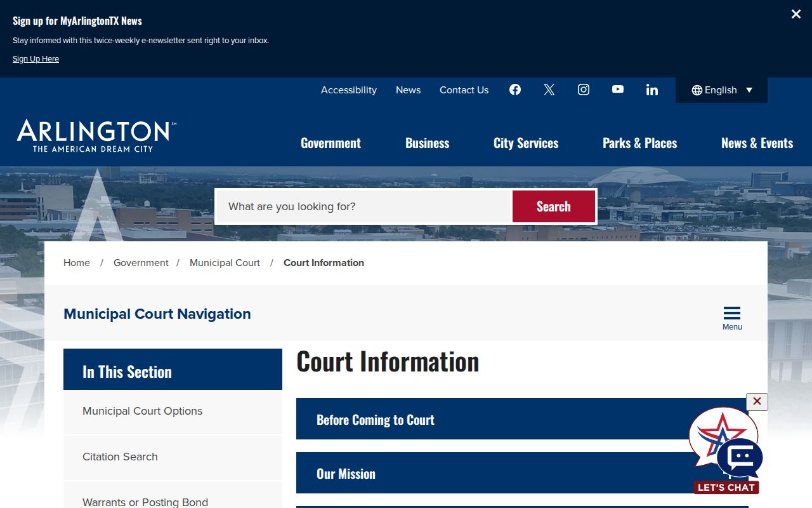Expand the Our Mission accordion

click(522, 473)
